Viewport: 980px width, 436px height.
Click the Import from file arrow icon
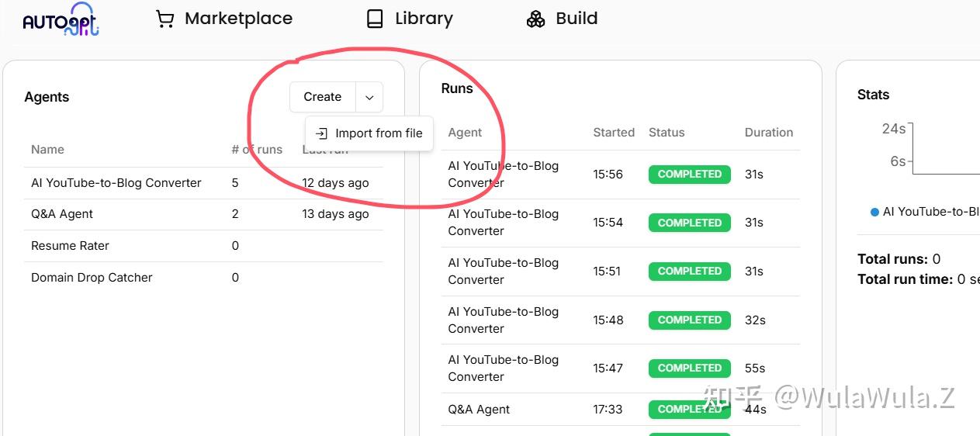click(321, 133)
